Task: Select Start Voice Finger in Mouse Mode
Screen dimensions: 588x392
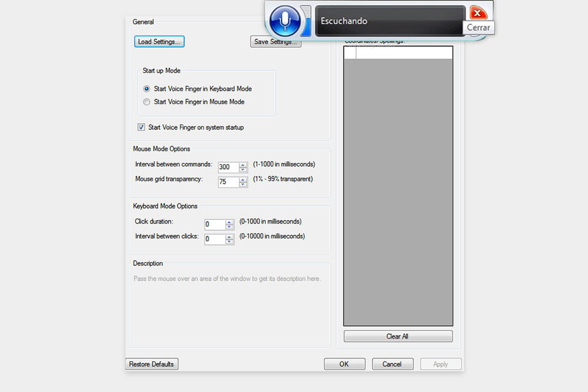Action: pos(146,102)
